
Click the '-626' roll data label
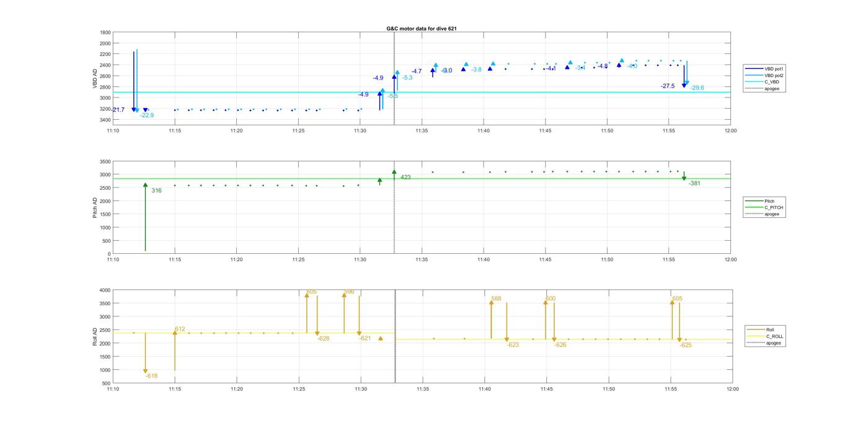pyautogui.click(x=560, y=345)
